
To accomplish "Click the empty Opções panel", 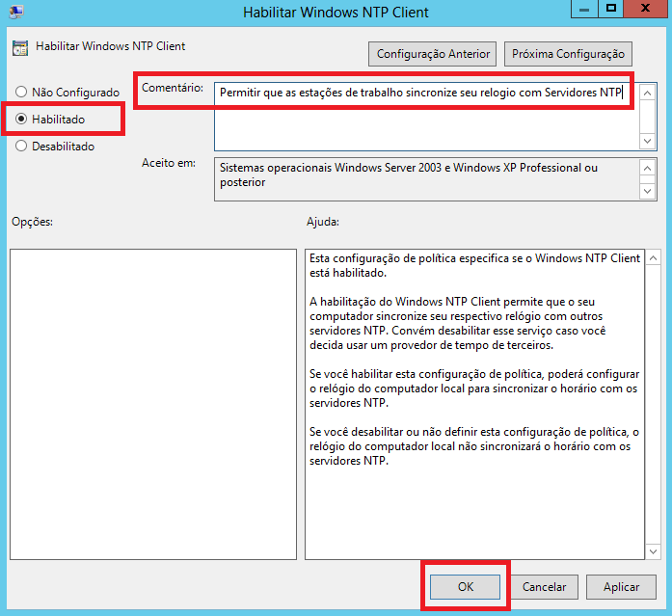I will tap(153, 404).
